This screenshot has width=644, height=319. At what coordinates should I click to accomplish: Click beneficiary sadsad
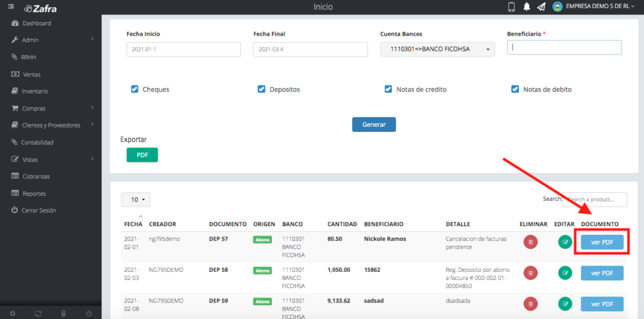click(373, 301)
